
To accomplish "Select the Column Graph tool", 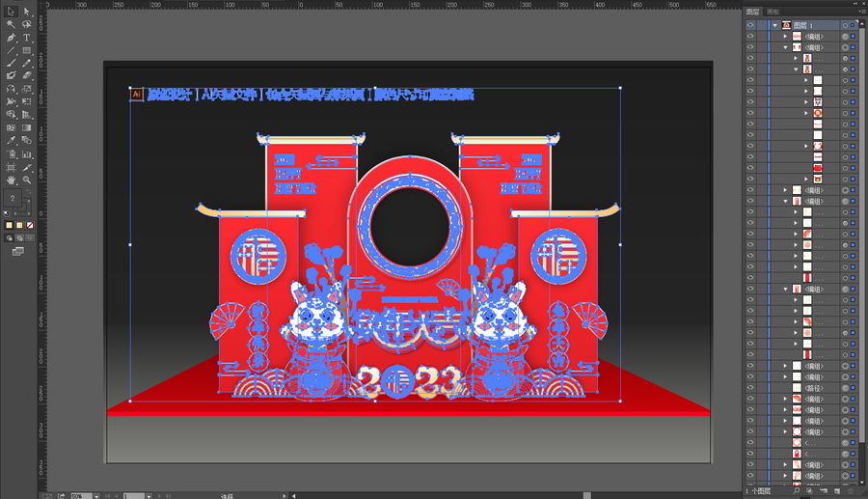I will tap(26, 154).
